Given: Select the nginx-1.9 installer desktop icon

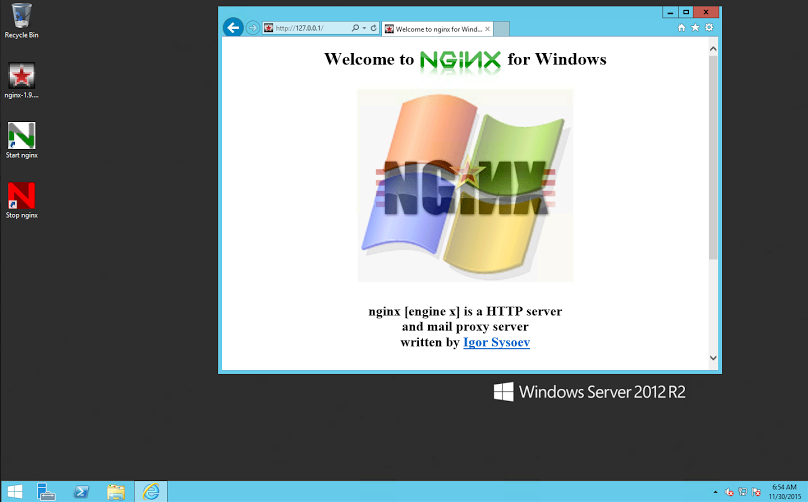Looking at the screenshot, I should tap(21, 80).
